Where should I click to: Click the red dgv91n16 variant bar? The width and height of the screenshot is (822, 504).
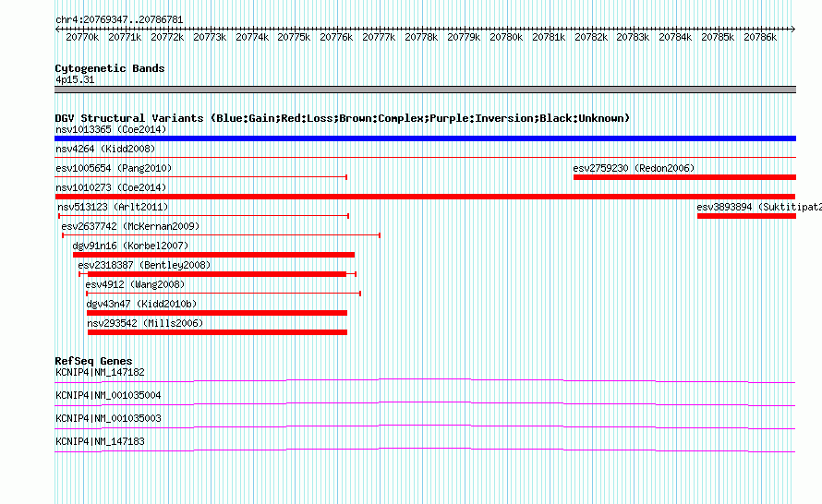[214, 255]
